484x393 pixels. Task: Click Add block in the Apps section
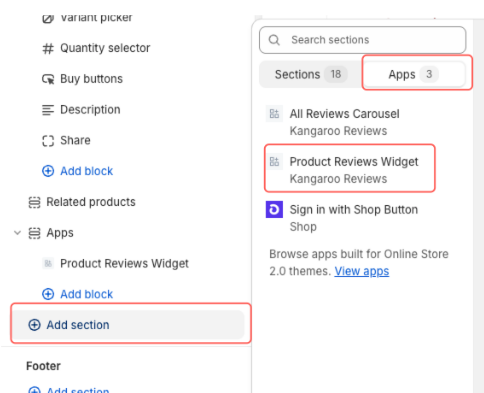point(86,294)
